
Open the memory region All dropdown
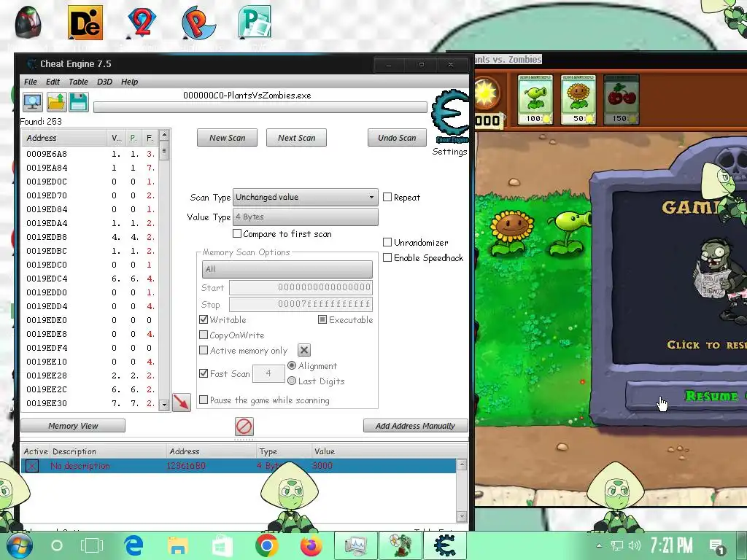(x=287, y=269)
